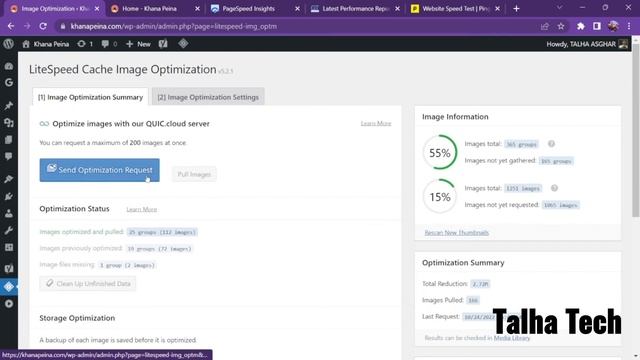640x360 pixels.
Task: Open the LiteSpeed Cache icon in sidebar
Action: (x=9, y=287)
